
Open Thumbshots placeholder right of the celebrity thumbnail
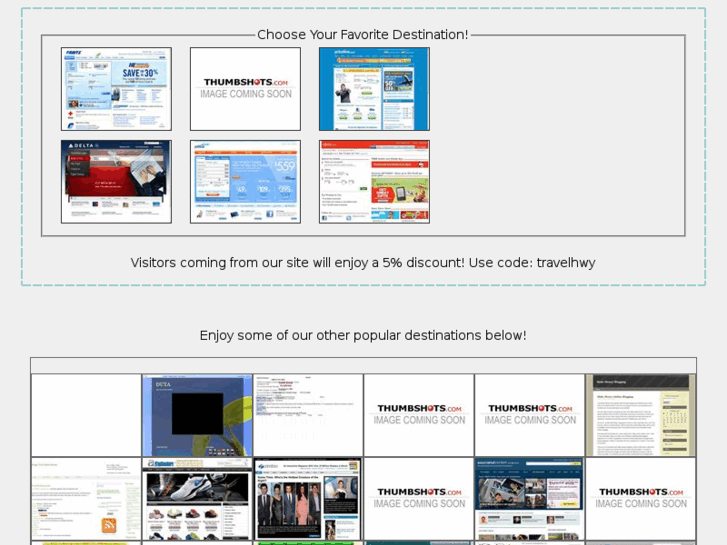[419, 499]
